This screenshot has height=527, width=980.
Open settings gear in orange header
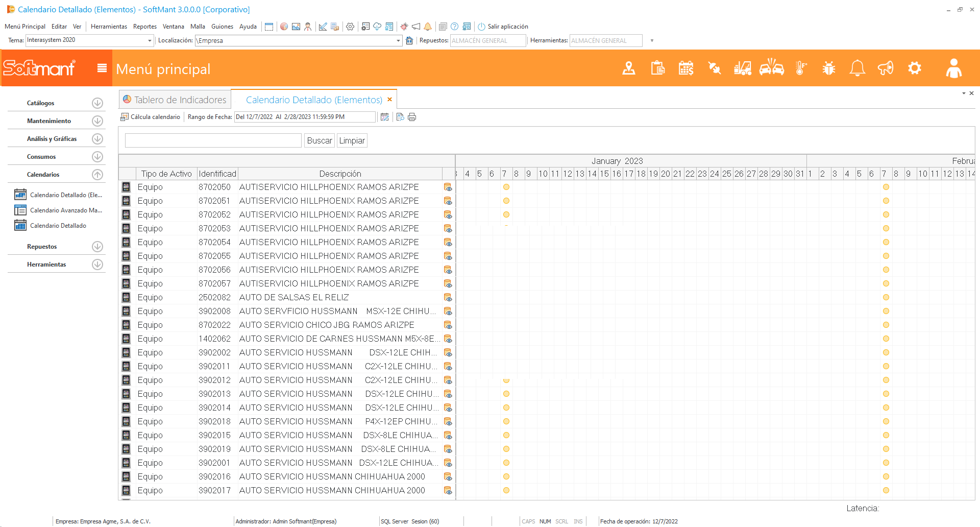[x=915, y=68]
